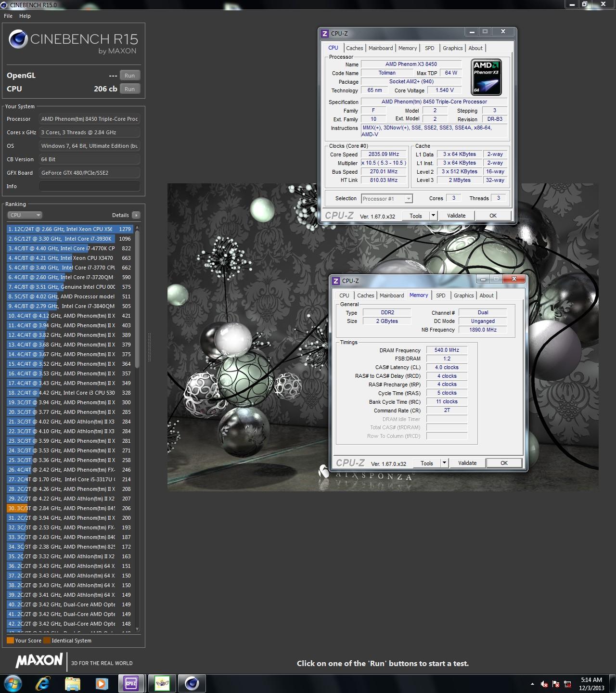Click the NB Frequency value 1890.0 MHz
Image resolution: width=616 pixels, height=693 pixels.
coord(483,330)
